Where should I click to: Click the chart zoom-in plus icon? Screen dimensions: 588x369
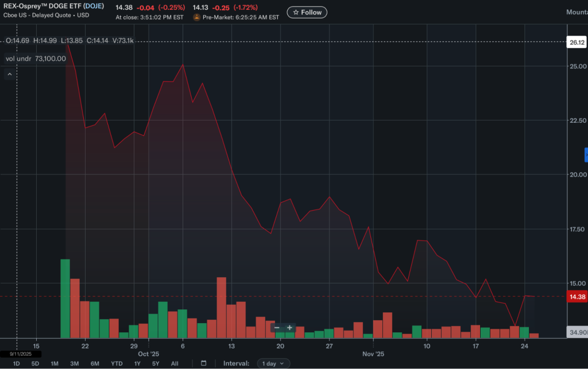pyautogui.click(x=289, y=328)
